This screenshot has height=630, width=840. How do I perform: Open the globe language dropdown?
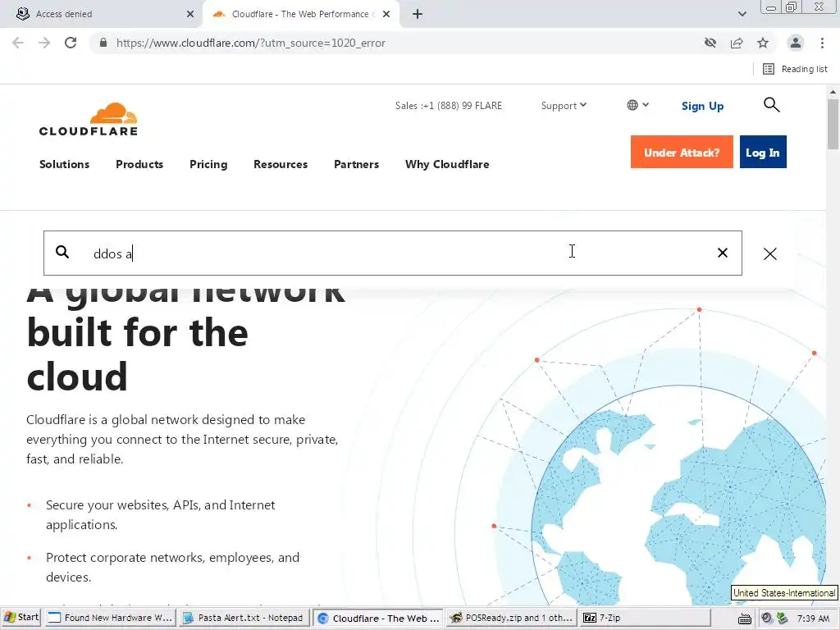coord(638,105)
